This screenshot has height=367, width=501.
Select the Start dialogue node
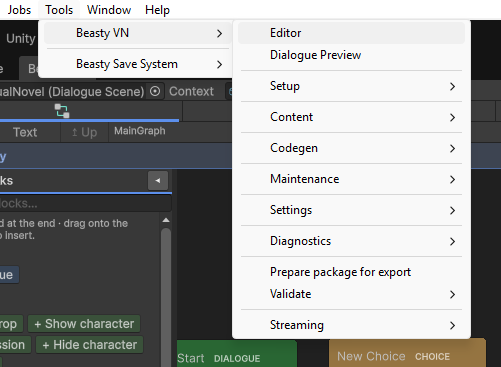(x=237, y=354)
